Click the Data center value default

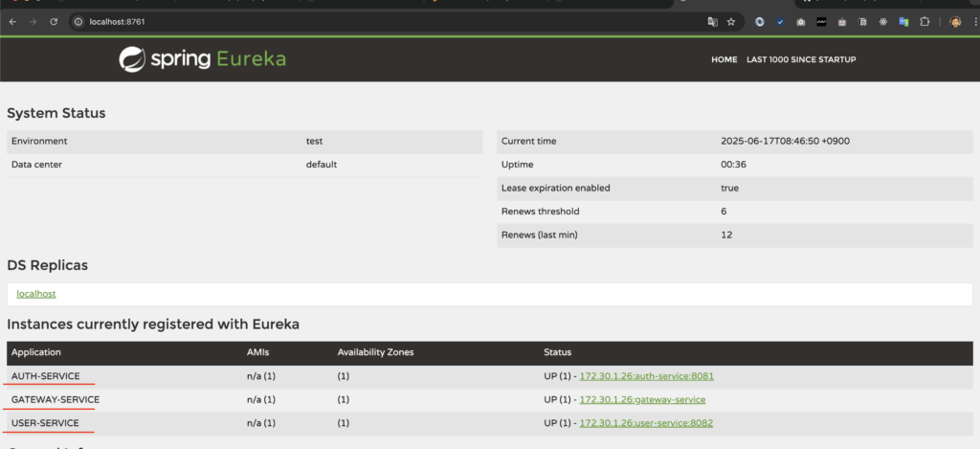(x=322, y=165)
